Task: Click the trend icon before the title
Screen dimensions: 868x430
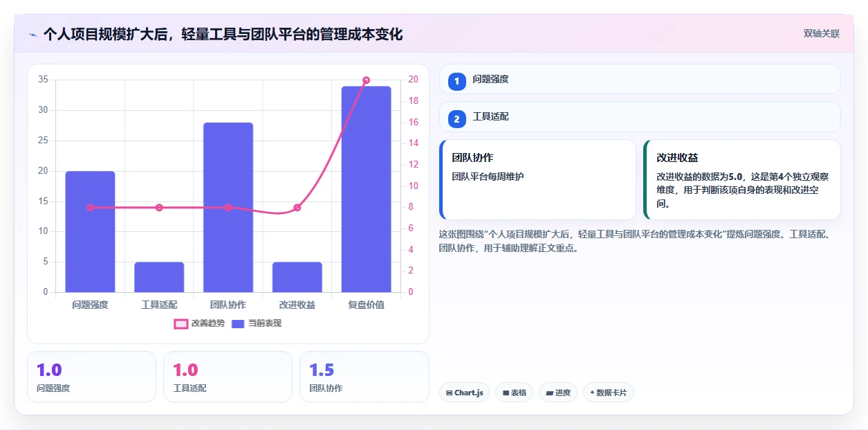Action: pyautogui.click(x=33, y=34)
